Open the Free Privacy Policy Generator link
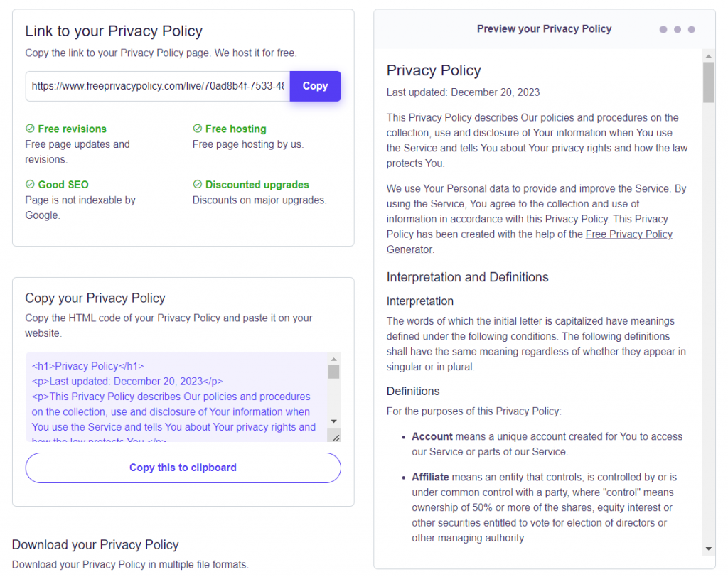The width and height of the screenshot is (728, 577). 628,234
